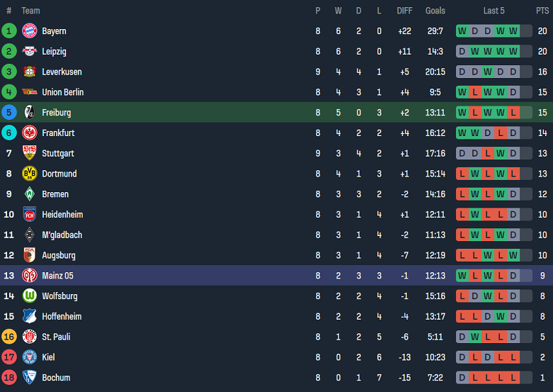Open the Union Berlin team name

[x=62, y=92]
